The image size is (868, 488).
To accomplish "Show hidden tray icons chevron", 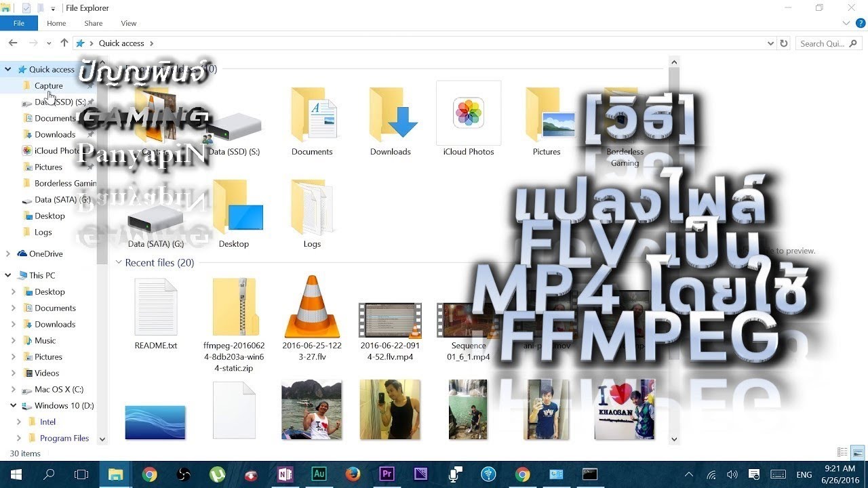I will pos(689,474).
